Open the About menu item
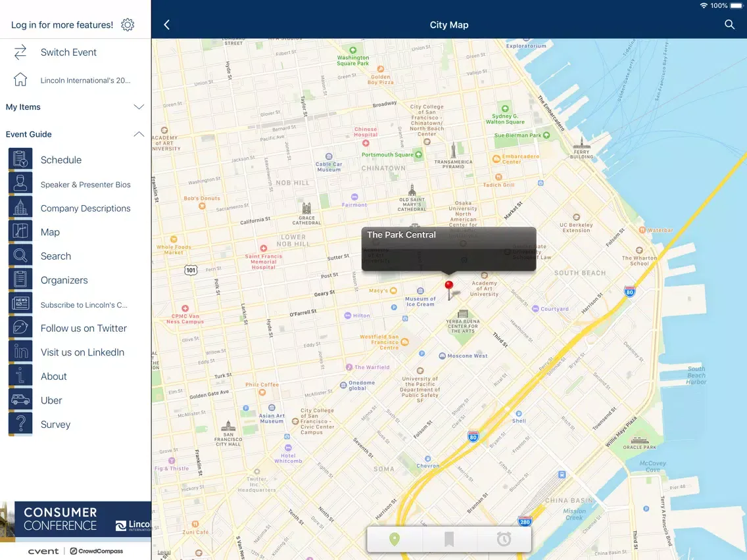 tap(53, 376)
